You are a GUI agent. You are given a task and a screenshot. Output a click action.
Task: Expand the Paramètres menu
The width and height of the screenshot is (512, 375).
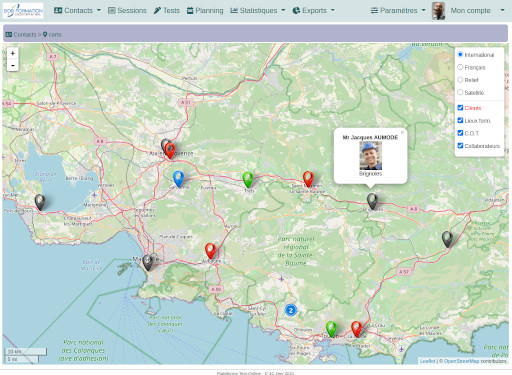398,11
